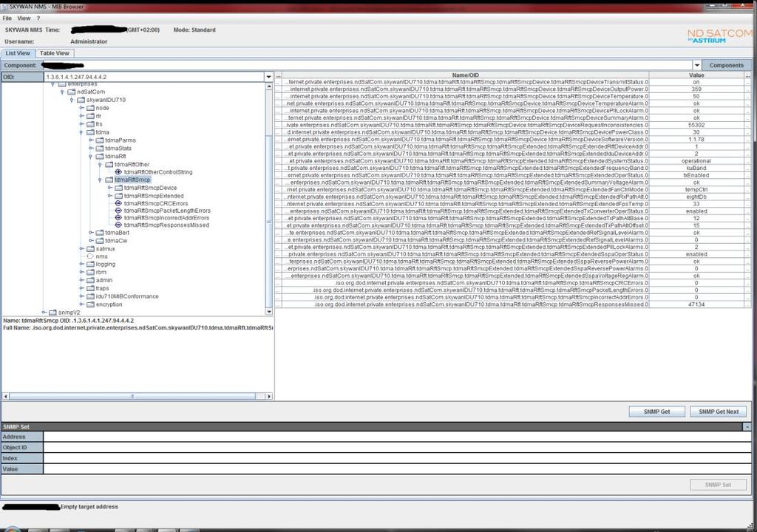This screenshot has height=532, width=757.
Task: Select the row with value operational
Action: coord(513,161)
